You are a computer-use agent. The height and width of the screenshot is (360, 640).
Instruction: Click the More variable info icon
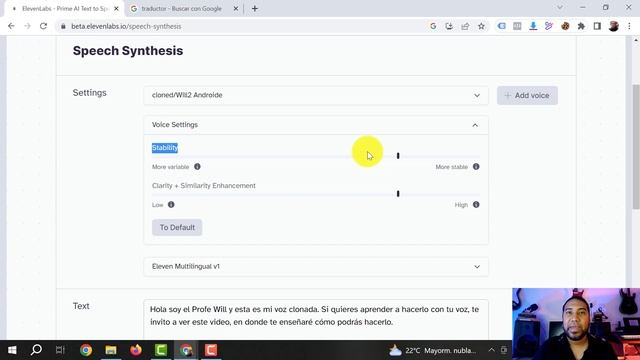coord(197,167)
